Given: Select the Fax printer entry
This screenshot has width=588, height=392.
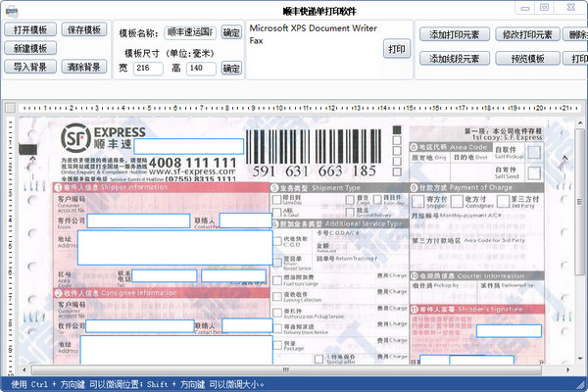Looking at the screenshot, I should click(x=257, y=40).
